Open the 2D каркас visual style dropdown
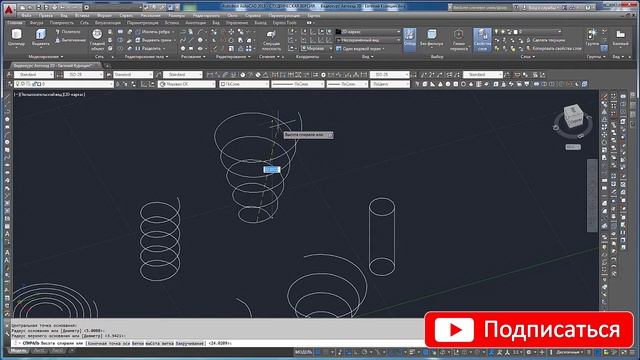 (x=368, y=31)
